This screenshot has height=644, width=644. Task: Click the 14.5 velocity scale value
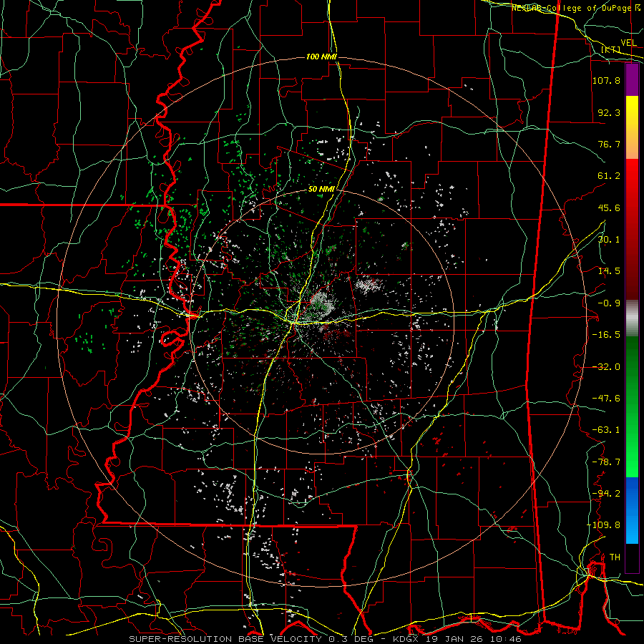point(609,271)
